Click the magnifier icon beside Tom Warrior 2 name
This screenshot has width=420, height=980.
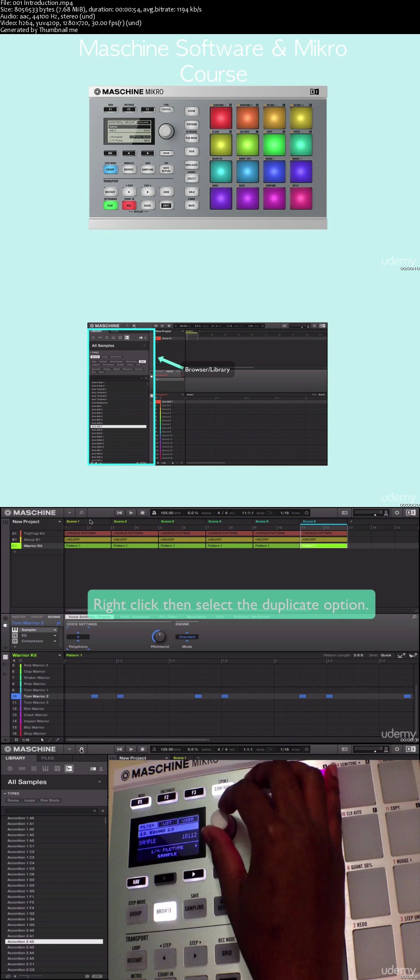tap(58, 623)
